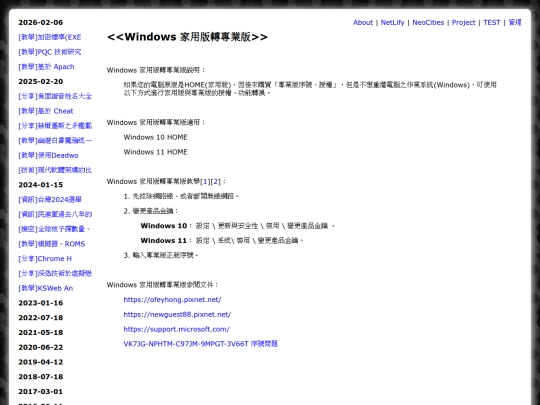540x405 pixels.
Task: Expand the 2023-01-16 date group
Action: (41, 303)
